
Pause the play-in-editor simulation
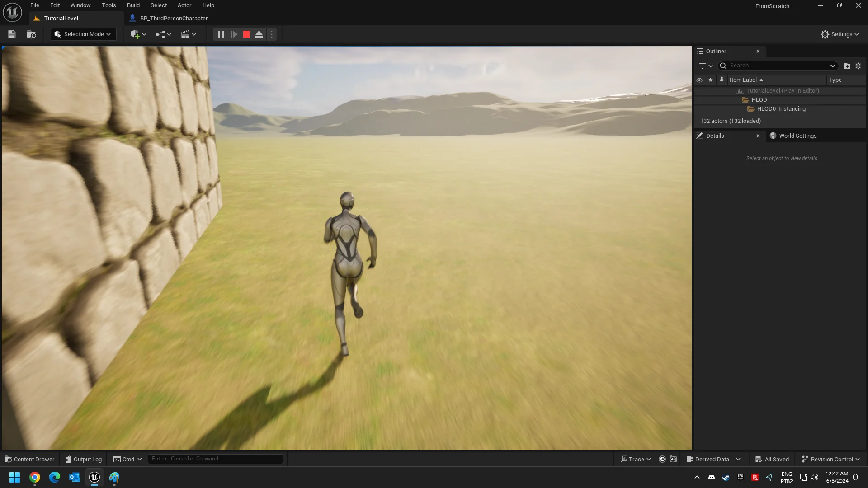(221, 34)
